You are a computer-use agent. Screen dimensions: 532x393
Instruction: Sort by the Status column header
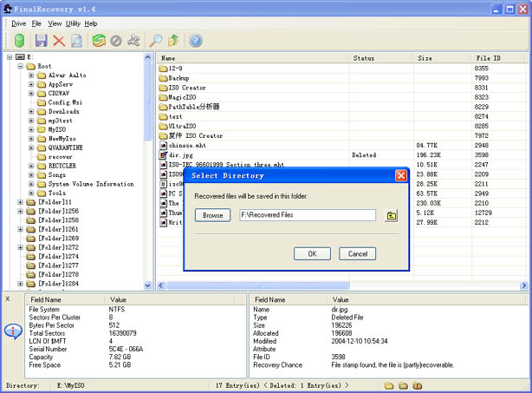pos(381,58)
